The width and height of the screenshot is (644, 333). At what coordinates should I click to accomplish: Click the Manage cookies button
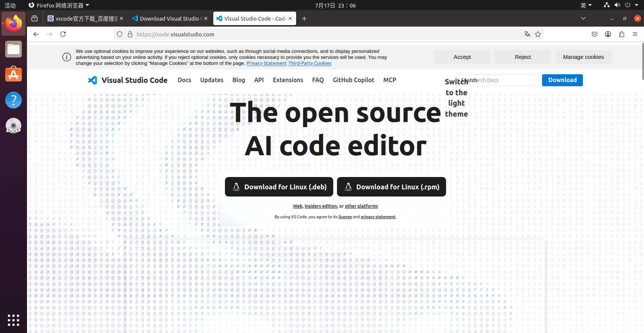[583, 57]
